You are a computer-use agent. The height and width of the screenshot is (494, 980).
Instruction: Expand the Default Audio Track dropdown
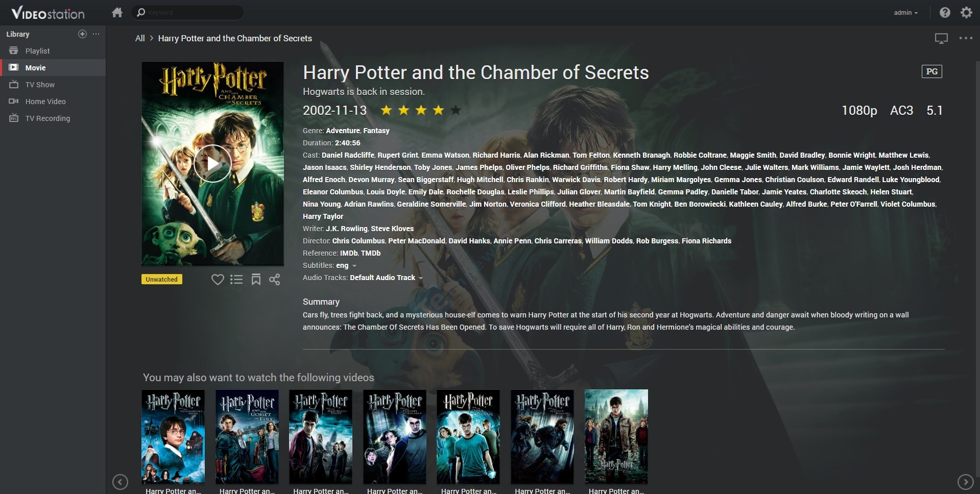[386, 278]
